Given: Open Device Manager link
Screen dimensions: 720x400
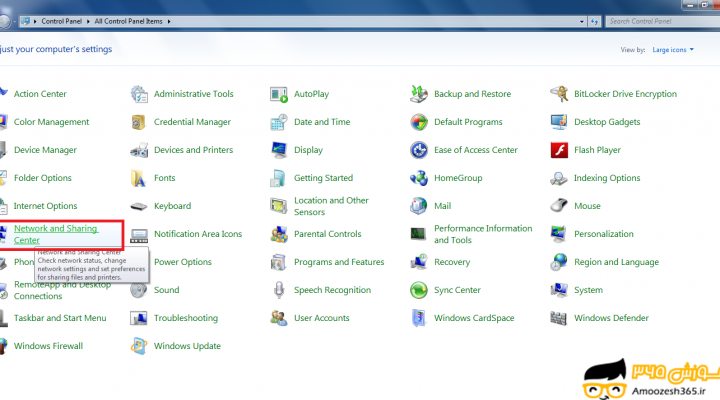Looking at the screenshot, I should pyautogui.click(x=45, y=150).
